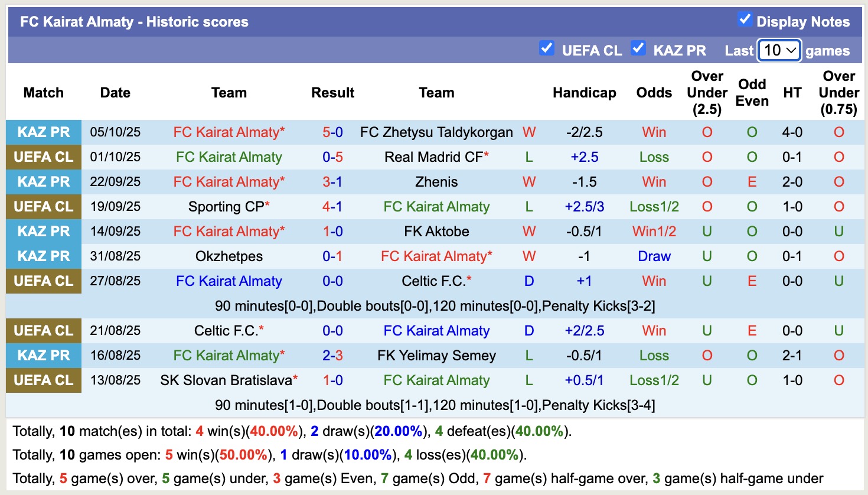
Task: Open the Last 10 games dropdown
Action: [x=779, y=50]
